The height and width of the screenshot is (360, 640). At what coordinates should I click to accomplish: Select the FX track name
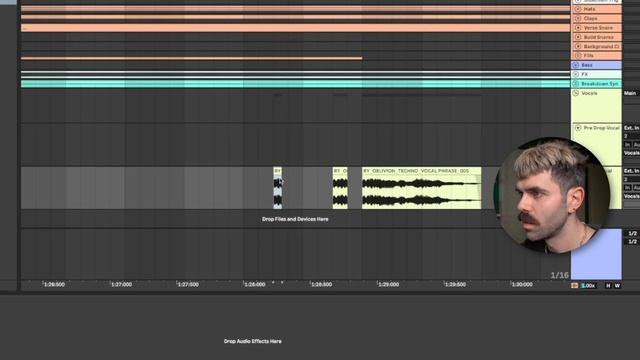584,74
